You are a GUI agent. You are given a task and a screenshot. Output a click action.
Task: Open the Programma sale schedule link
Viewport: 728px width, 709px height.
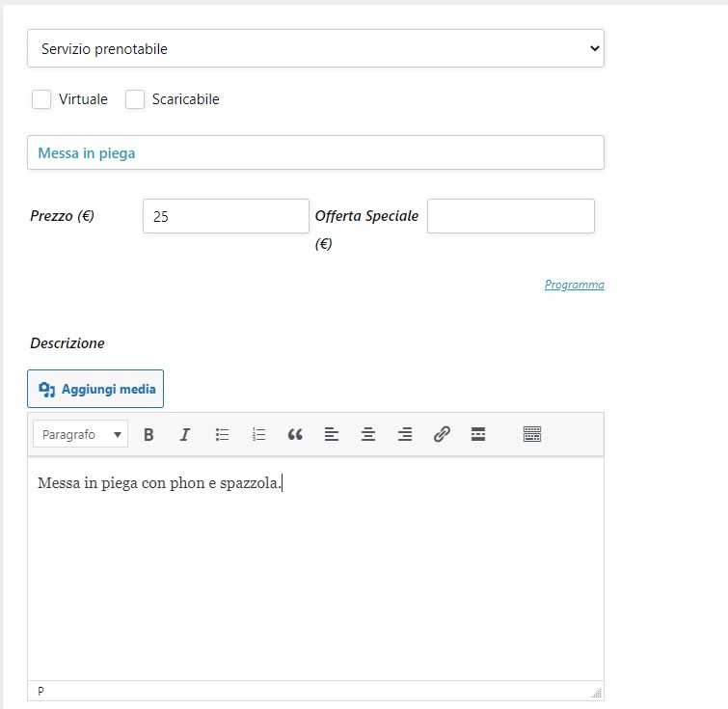[x=574, y=285]
